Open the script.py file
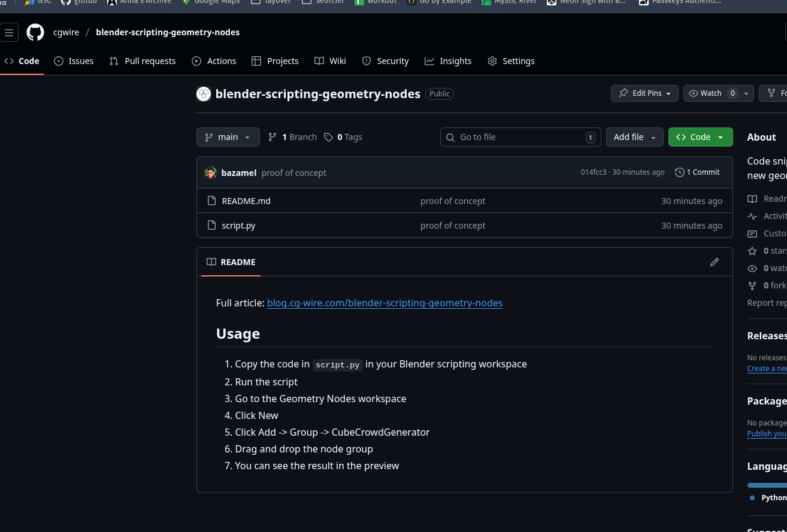Screen dimensions: 787x532 pos(238,226)
